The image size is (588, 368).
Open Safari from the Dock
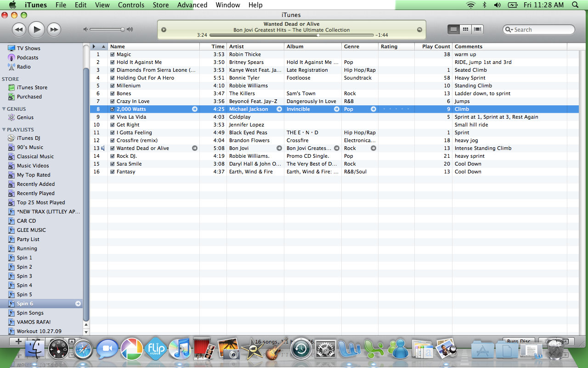[x=83, y=349]
